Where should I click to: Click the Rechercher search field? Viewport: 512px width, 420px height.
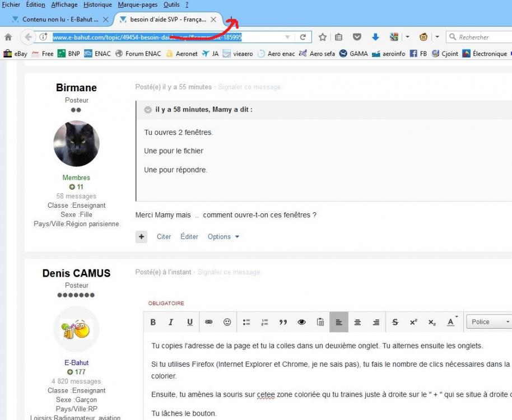point(480,37)
